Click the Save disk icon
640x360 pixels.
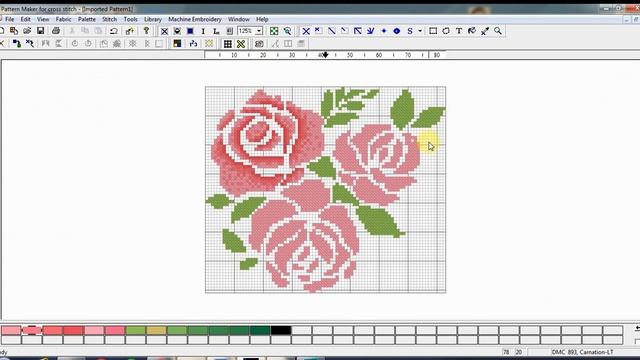coord(40,31)
